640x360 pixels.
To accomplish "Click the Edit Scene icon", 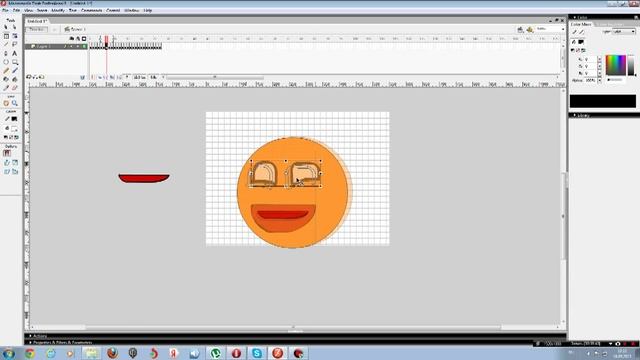I will click(x=520, y=29).
